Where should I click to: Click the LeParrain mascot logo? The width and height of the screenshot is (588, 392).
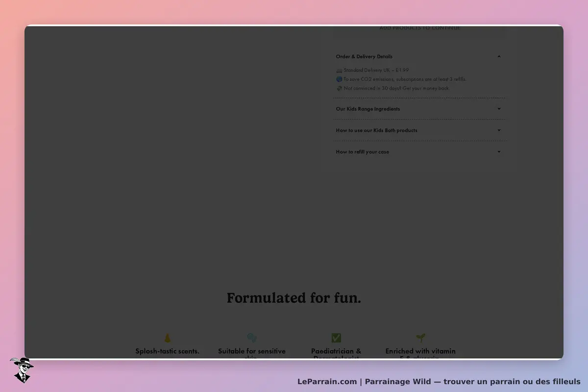coord(22,370)
